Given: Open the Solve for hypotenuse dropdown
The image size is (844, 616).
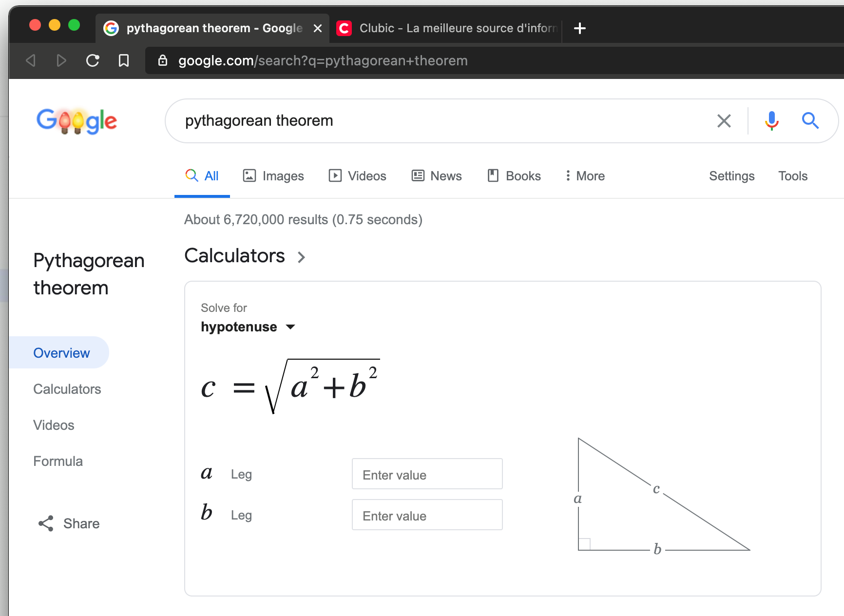Looking at the screenshot, I should click(248, 327).
